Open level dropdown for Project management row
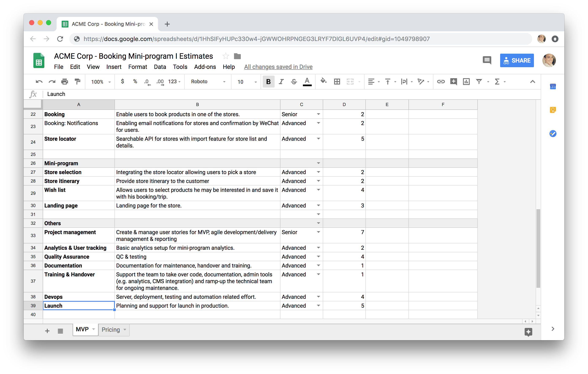Screen dimensions: 588x374 (318, 232)
